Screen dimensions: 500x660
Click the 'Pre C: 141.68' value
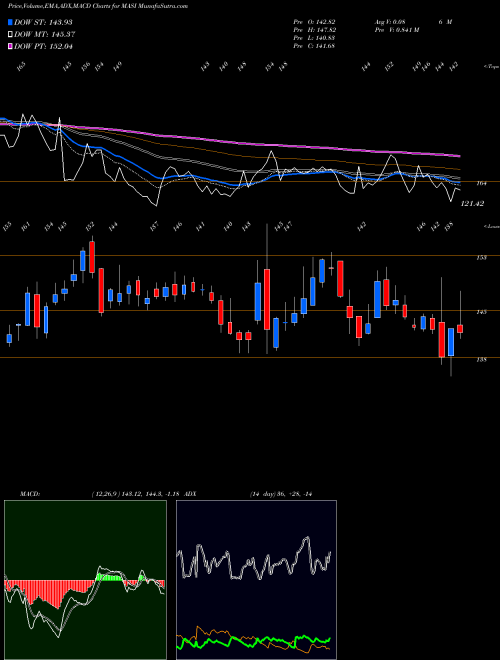point(314,46)
